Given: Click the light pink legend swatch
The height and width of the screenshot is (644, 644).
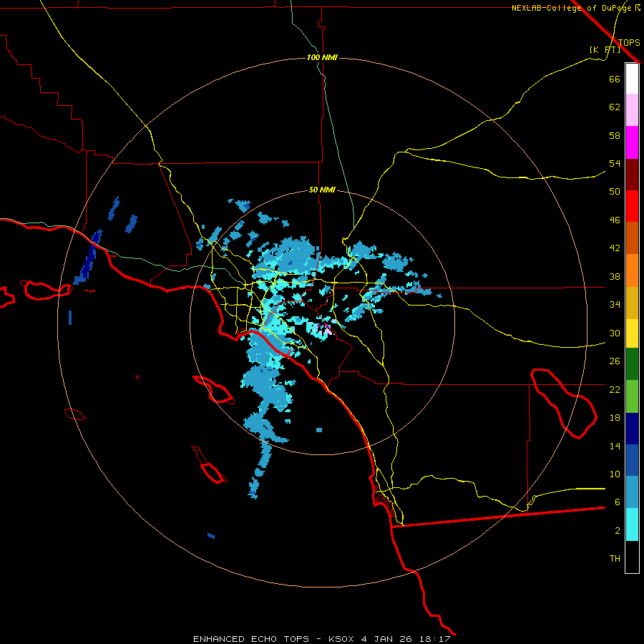Looking at the screenshot, I should click(x=632, y=110).
